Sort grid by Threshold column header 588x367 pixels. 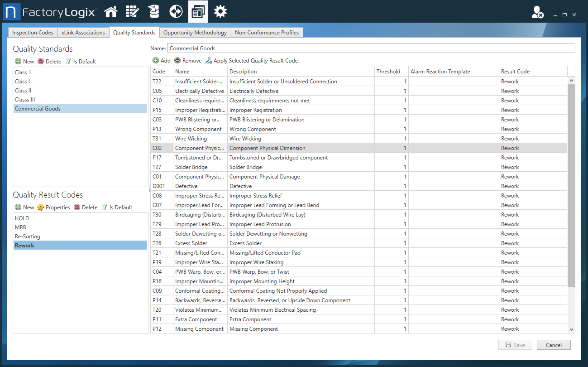(x=388, y=72)
